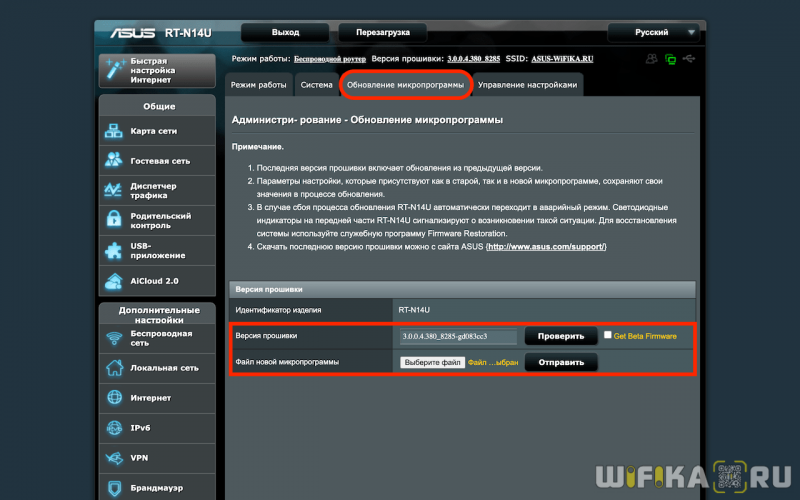The height and width of the screenshot is (500, 800).
Task: Click the Родительский контроль padlock icon
Action: tap(114, 220)
